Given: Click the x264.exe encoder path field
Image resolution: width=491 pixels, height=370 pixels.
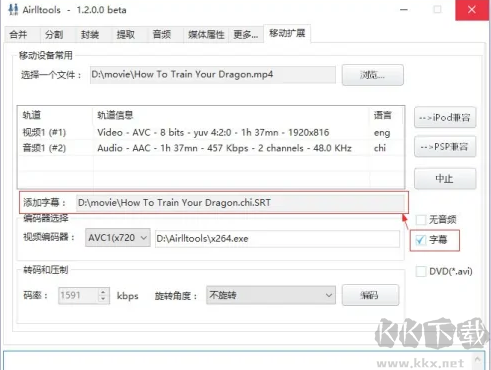Looking at the screenshot, I should [x=277, y=239].
